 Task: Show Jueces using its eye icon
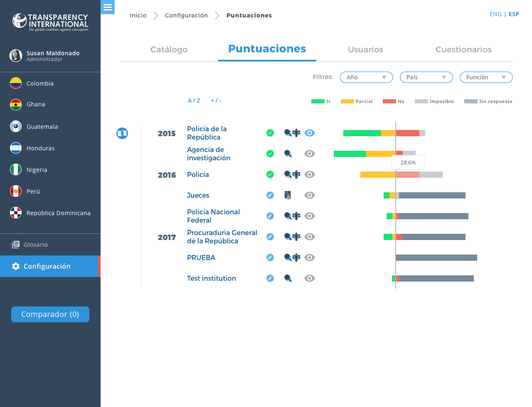point(310,195)
